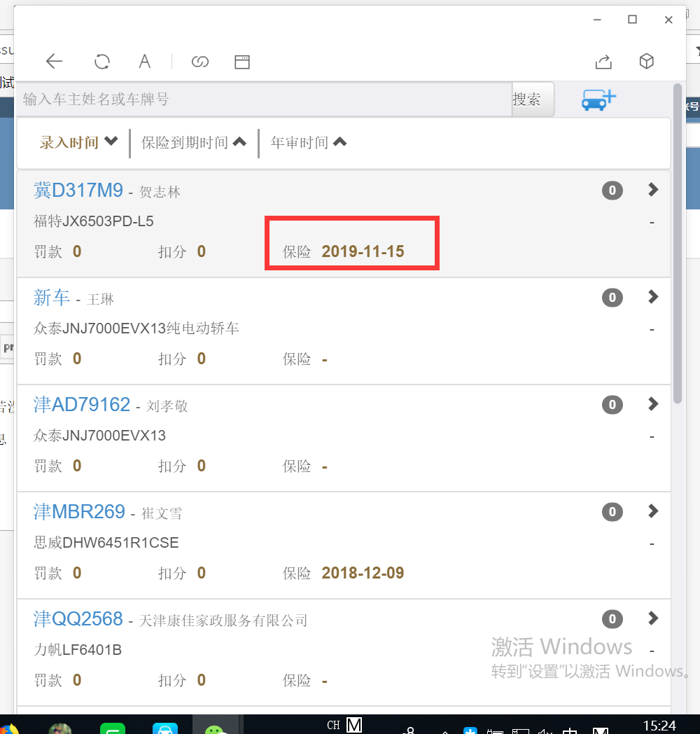Select insurance date 2018-12-09 text
700x734 pixels.
tap(363, 573)
